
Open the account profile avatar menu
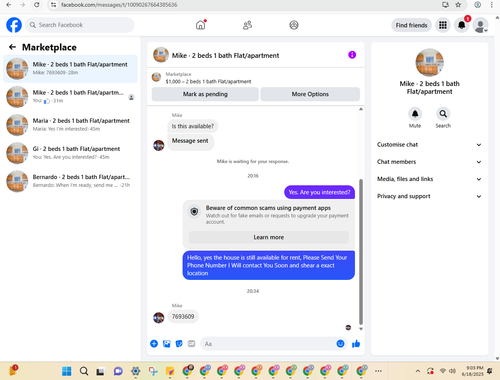(x=481, y=25)
